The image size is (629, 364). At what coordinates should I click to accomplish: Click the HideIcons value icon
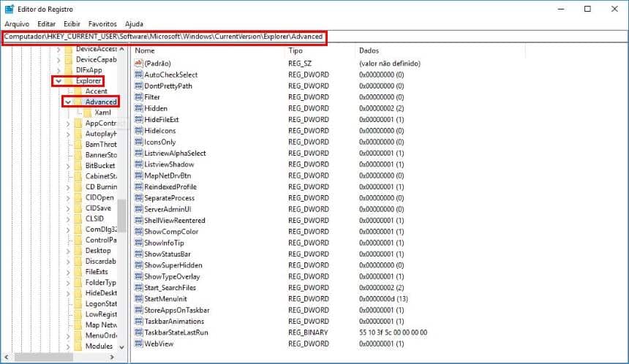139,131
